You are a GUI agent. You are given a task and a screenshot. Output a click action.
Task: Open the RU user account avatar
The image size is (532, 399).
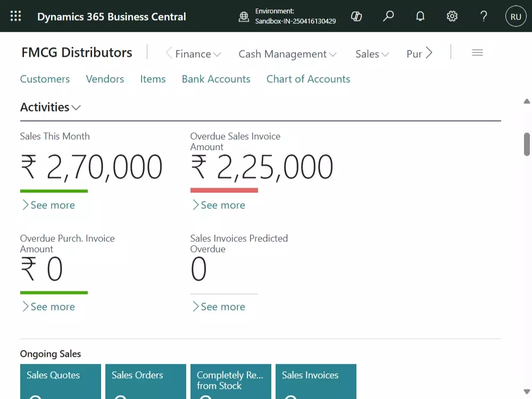pos(516,16)
